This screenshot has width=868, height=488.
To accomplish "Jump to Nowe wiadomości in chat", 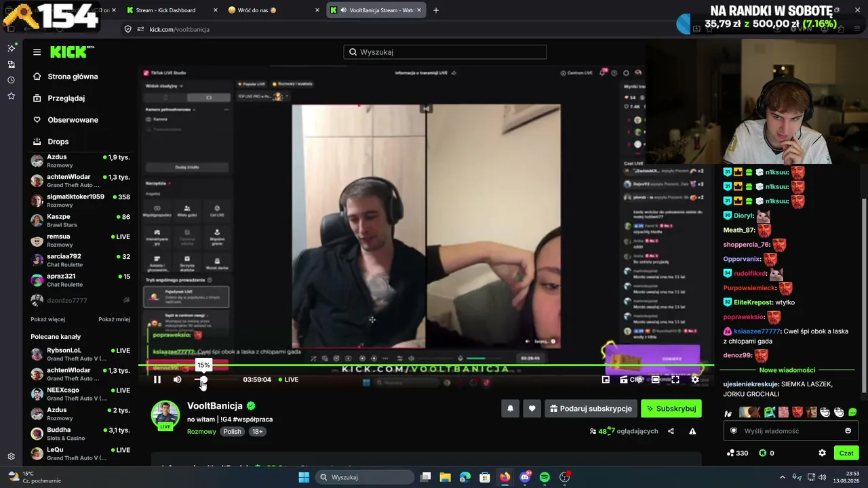I will pyautogui.click(x=787, y=370).
